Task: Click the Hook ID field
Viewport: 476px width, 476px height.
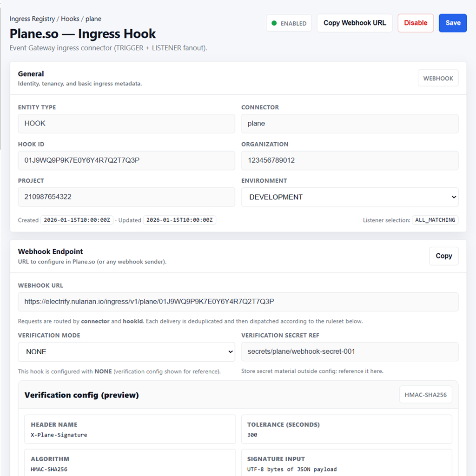Action: coord(126,160)
